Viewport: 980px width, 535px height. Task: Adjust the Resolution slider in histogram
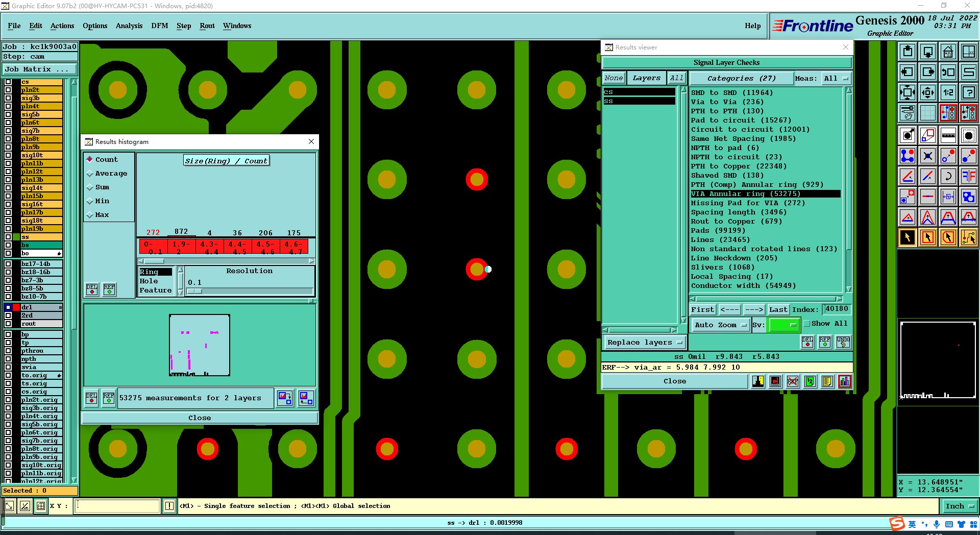(x=194, y=291)
